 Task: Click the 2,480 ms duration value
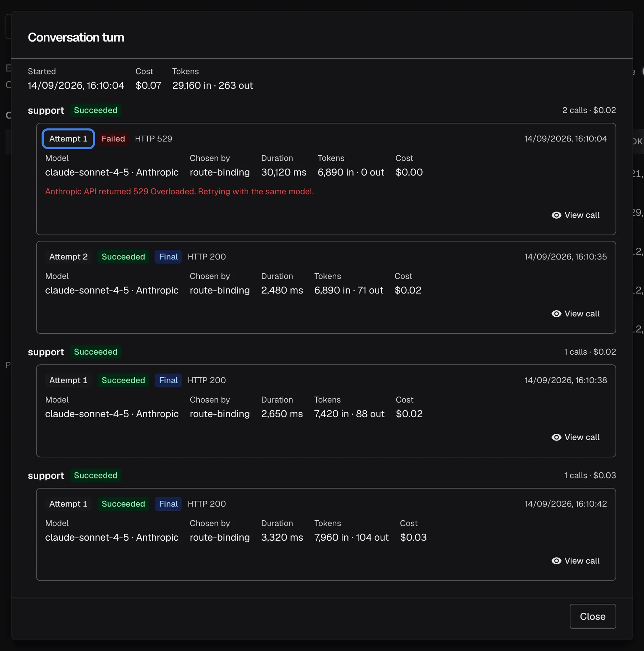coord(282,290)
